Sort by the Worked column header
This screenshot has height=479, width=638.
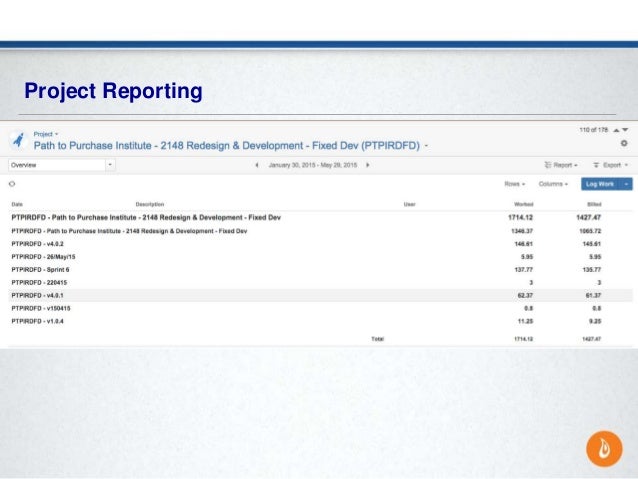click(524, 204)
